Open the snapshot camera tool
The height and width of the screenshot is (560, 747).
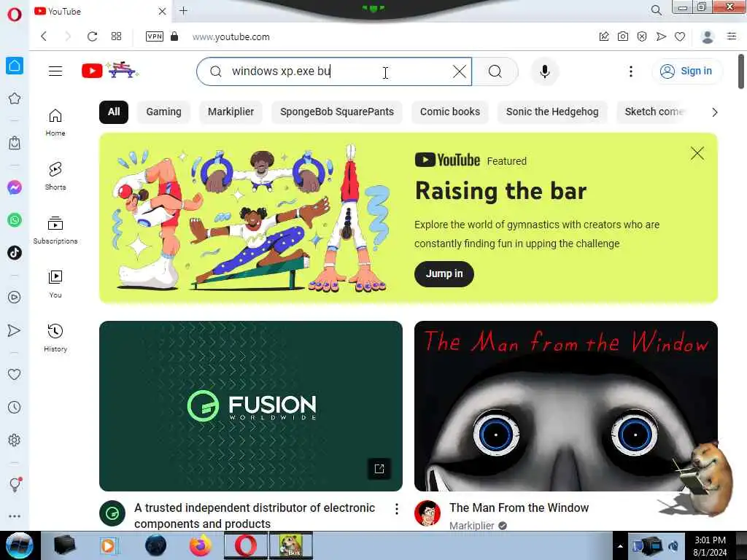623,36
